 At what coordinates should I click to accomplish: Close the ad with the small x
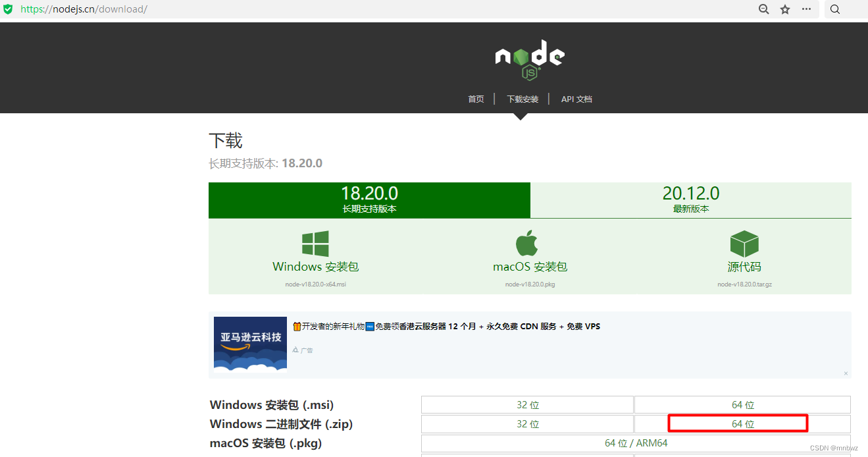click(846, 373)
